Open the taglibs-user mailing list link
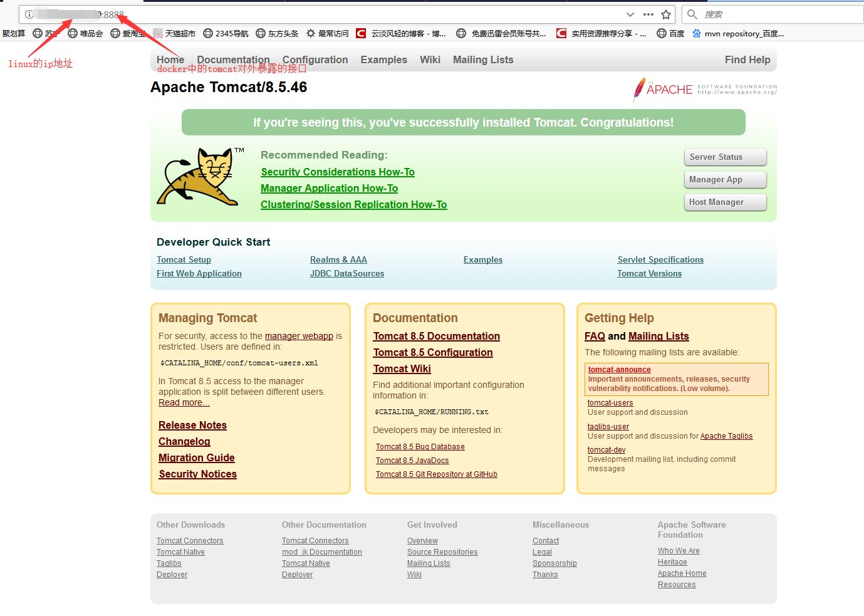Image resolution: width=864 pixels, height=616 pixels. pos(608,427)
